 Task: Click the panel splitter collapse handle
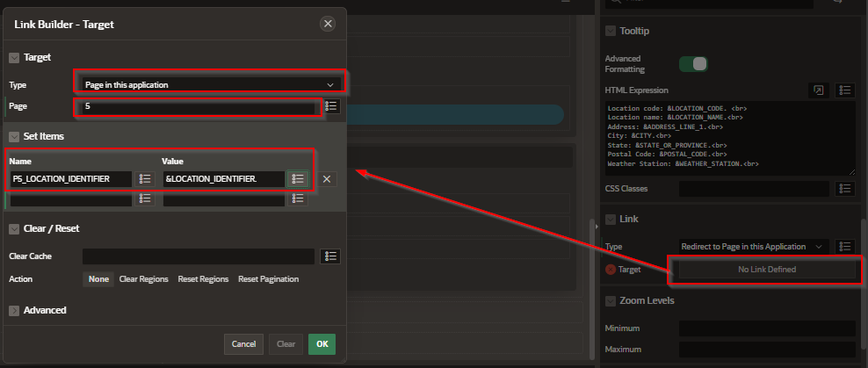[597, 226]
